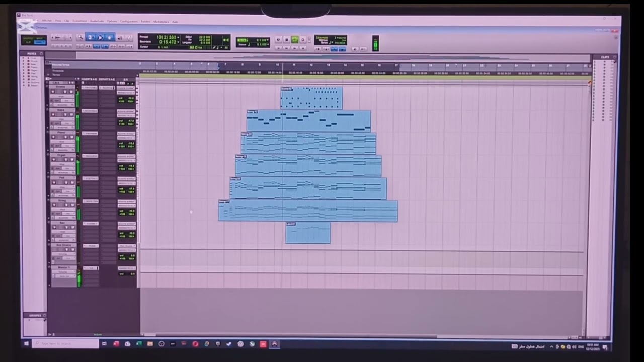Open the PISTES track list menu
This screenshot has height=362, width=644.
(41, 54)
